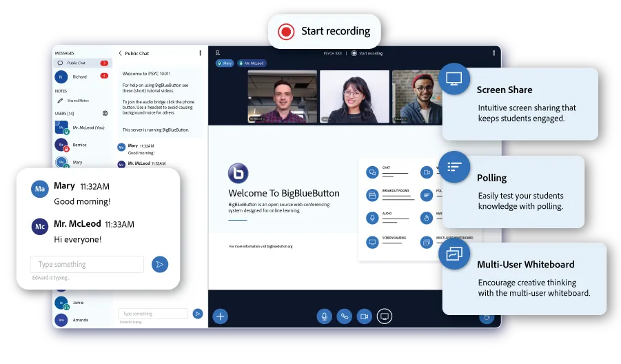Open the Public Chat kebab options menu
This screenshot has width=621, height=364.
pos(200,53)
